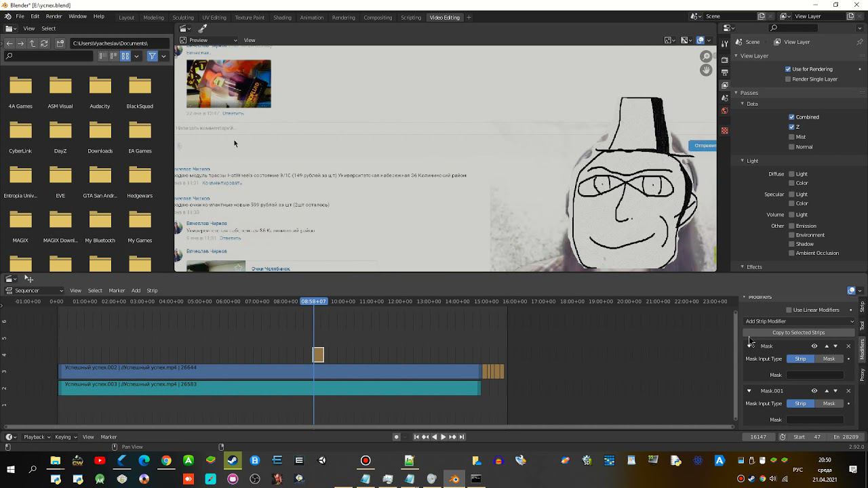Enable Use Linear Modifiers checkbox
The width and height of the screenshot is (868, 488).
[789, 310]
